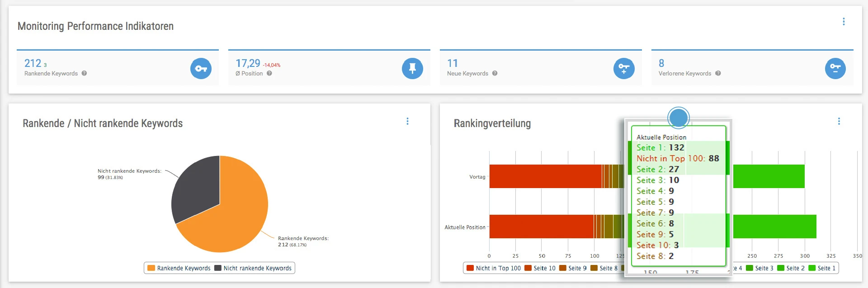Click the red Vortag bar segment

545,176
